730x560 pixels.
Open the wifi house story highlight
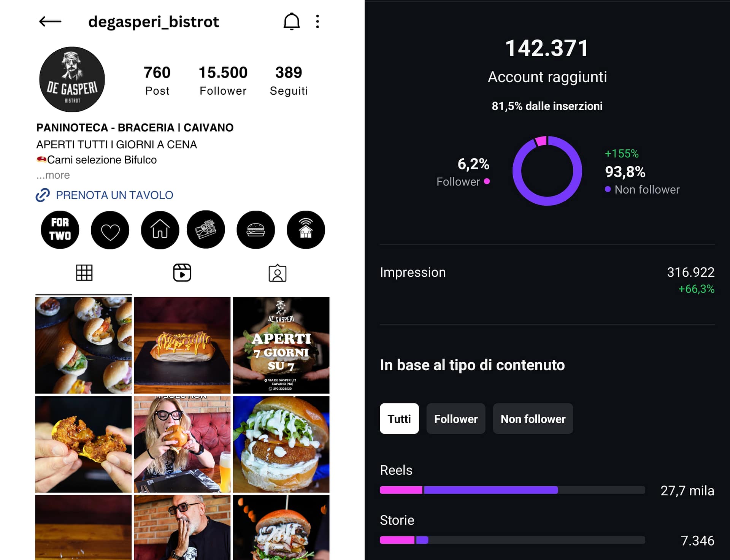click(x=306, y=230)
